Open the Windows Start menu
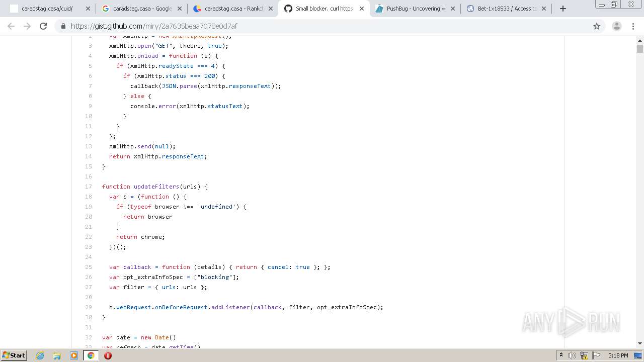644x362 pixels. click(14, 355)
